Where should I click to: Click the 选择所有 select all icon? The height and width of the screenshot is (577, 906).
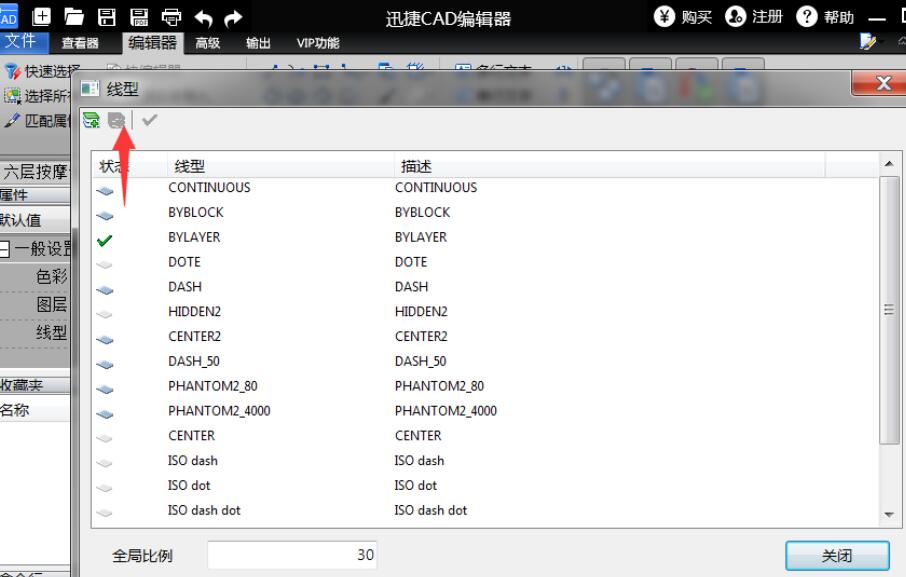(x=12, y=95)
